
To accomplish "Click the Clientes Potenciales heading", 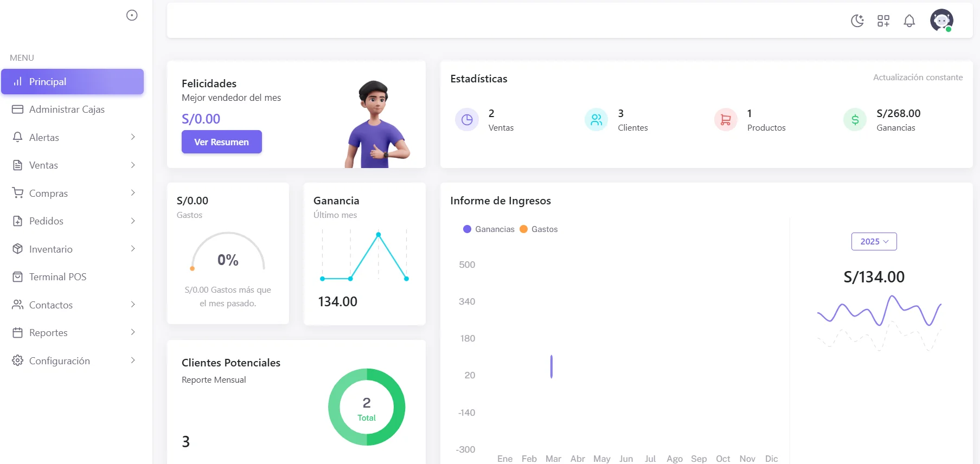I will (x=231, y=363).
